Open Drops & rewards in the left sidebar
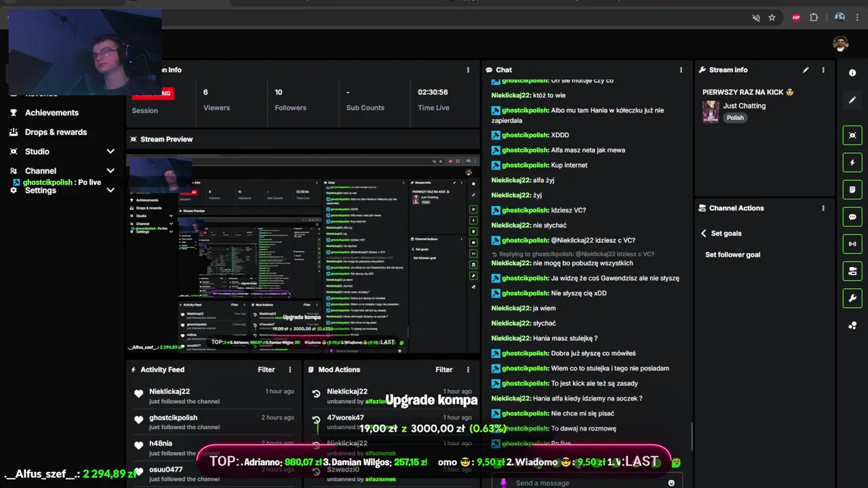The width and height of the screenshot is (868, 488). click(x=56, y=132)
